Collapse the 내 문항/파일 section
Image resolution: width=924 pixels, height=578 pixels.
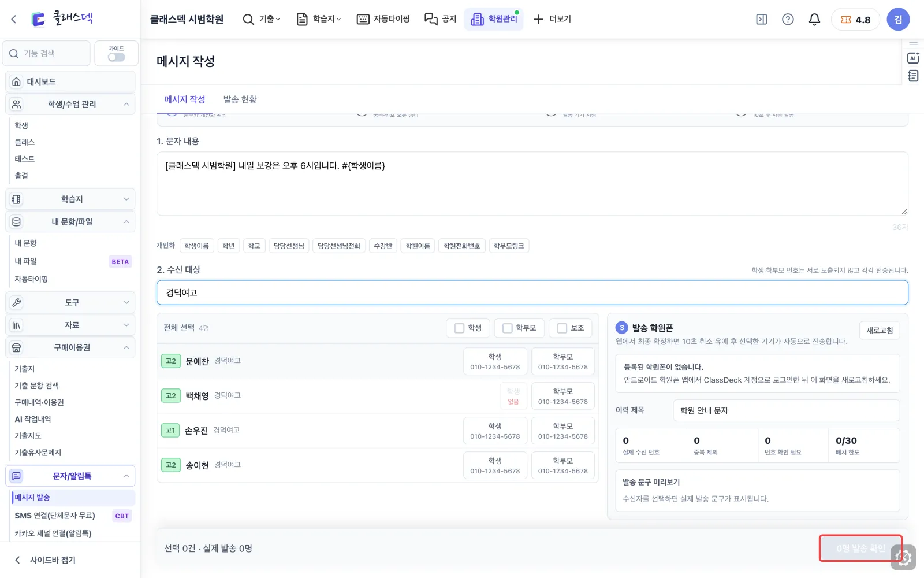pos(126,221)
